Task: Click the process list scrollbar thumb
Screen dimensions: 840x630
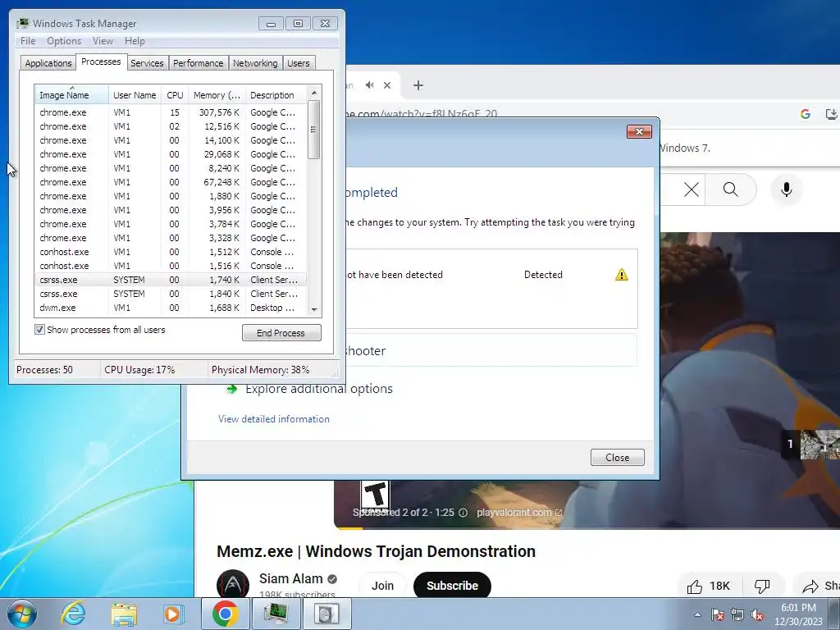Action: click(314, 130)
